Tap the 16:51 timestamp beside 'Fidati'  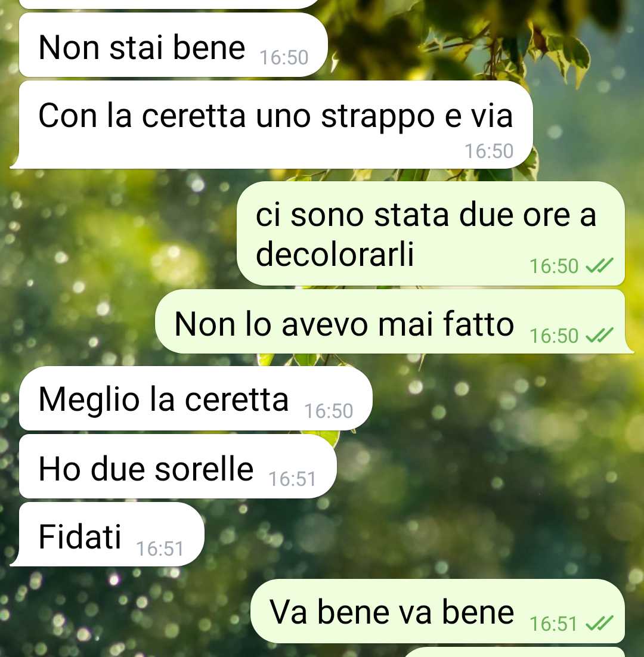click(x=160, y=548)
